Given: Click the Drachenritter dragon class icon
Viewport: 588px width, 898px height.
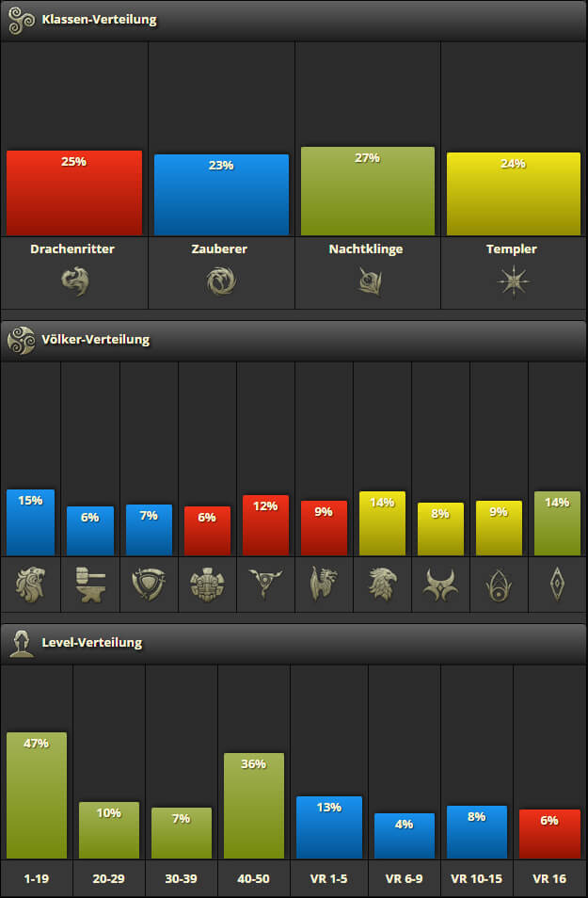Looking at the screenshot, I should tap(75, 281).
